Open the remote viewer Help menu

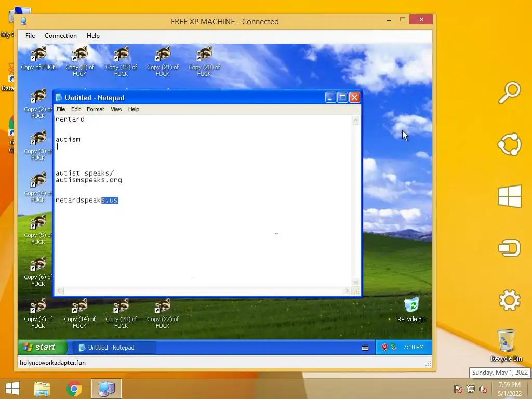(x=93, y=36)
